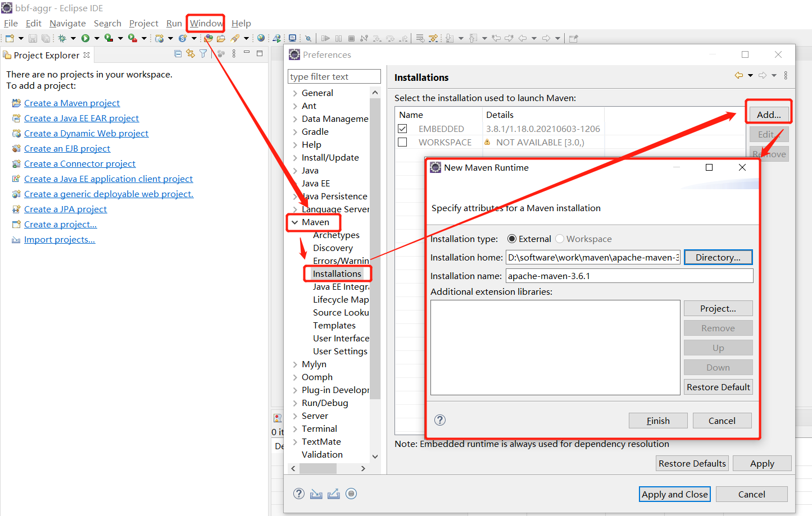Toggle the EMBEDDED installation checkbox
Image resolution: width=812 pixels, height=516 pixels.
pos(402,129)
